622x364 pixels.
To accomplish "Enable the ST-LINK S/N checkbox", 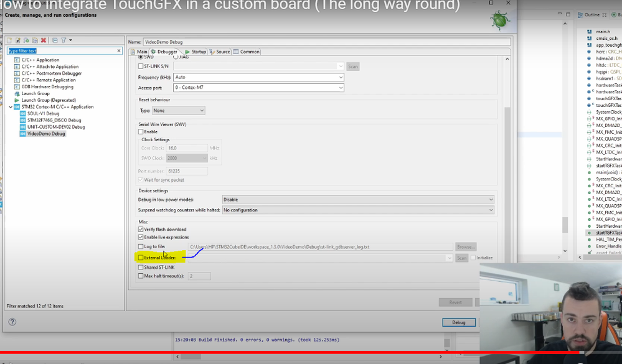I will point(141,66).
